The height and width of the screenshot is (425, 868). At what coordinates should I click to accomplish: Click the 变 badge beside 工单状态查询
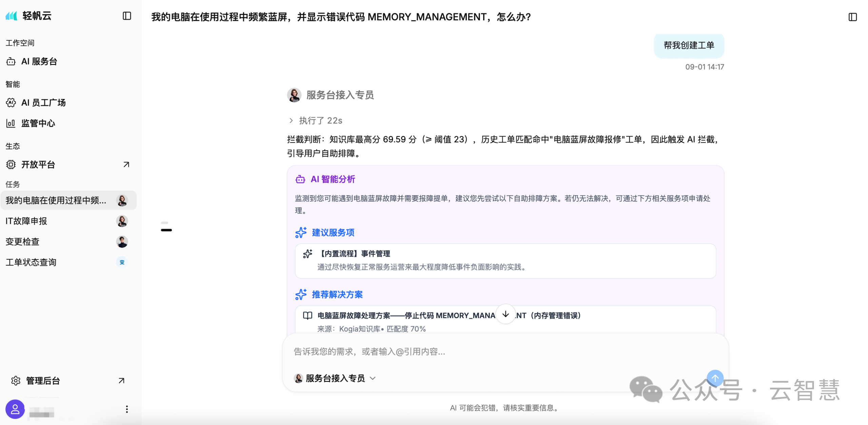click(x=122, y=262)
